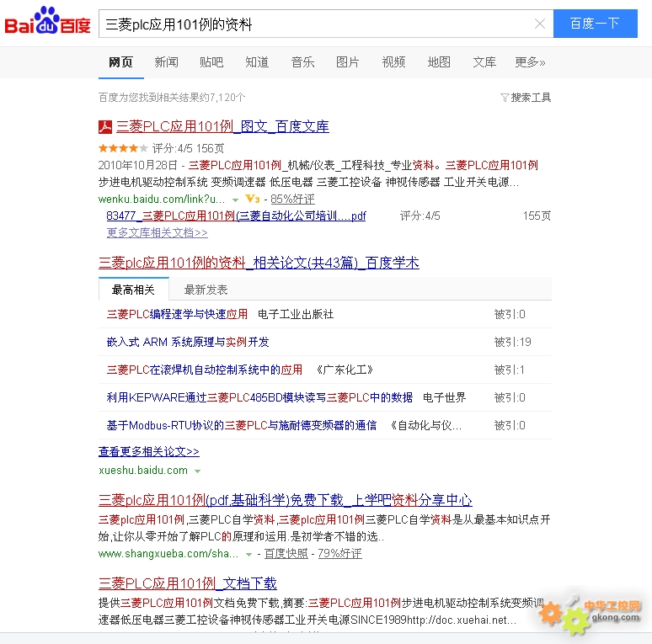652x644 pixels.
Task: Click 更多文库相关文档>> link
Action: click(x=158, y=232)
